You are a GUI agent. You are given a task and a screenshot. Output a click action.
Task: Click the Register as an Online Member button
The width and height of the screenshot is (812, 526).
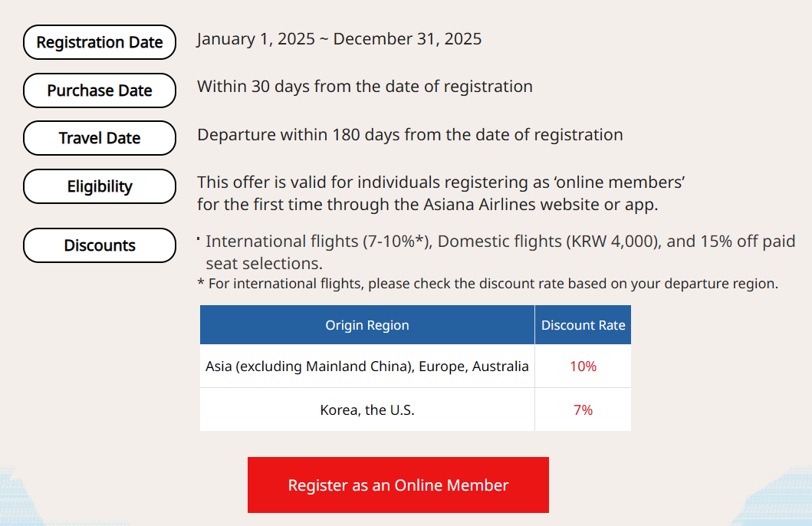(398, 485)
